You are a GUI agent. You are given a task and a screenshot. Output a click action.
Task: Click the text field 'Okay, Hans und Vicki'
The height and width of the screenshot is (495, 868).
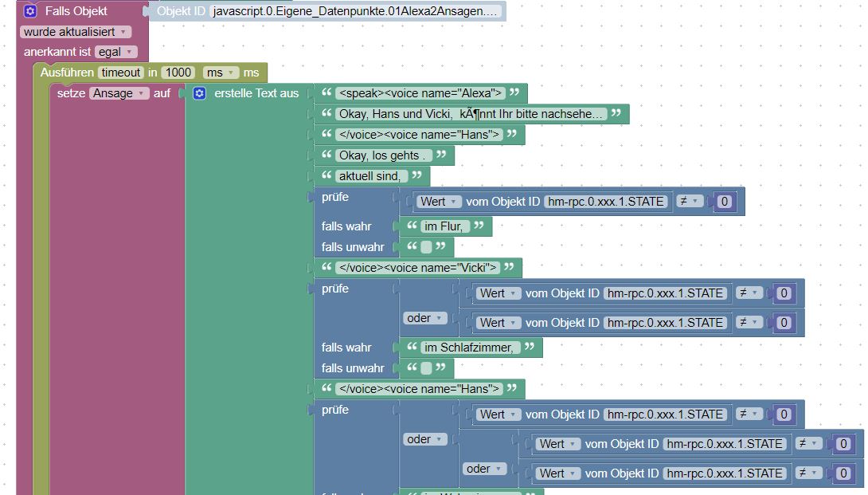point(471,114)
